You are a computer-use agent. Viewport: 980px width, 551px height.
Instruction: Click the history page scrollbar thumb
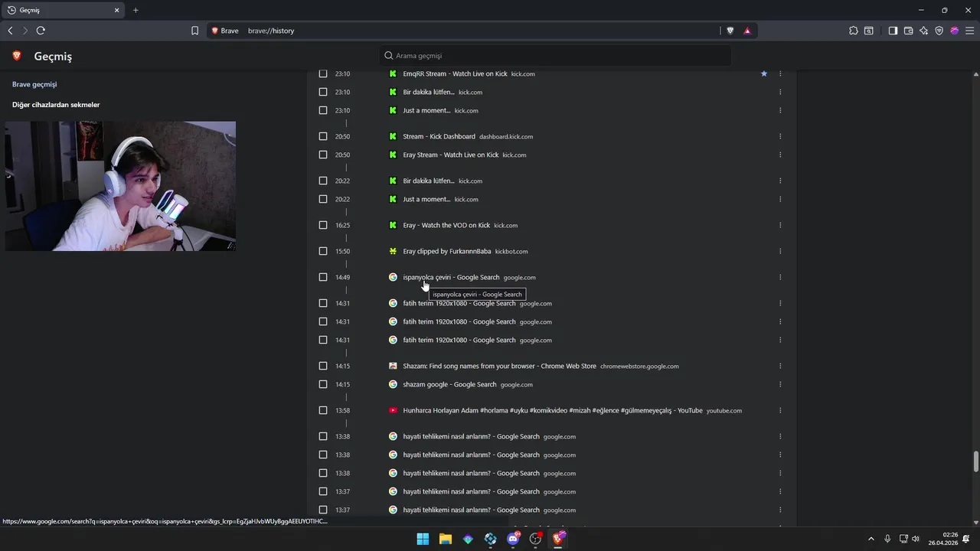point(976,462)
